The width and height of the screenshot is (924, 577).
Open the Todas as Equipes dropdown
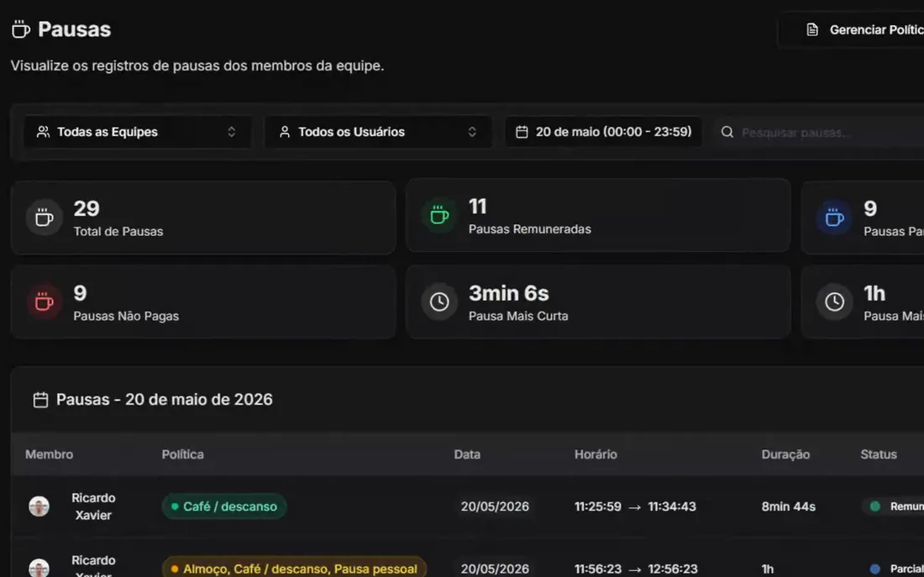pos(137,132)
